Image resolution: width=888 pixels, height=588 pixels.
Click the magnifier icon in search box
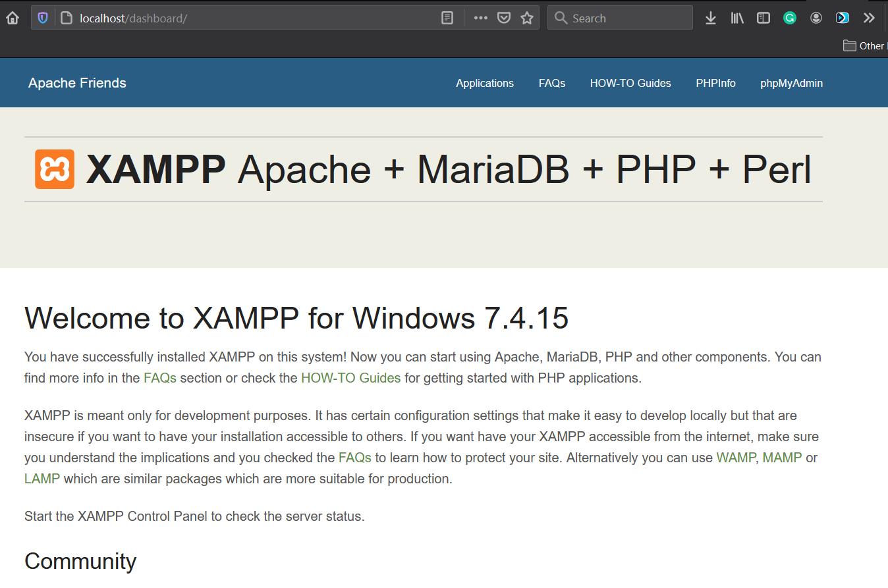coord(561,18)
